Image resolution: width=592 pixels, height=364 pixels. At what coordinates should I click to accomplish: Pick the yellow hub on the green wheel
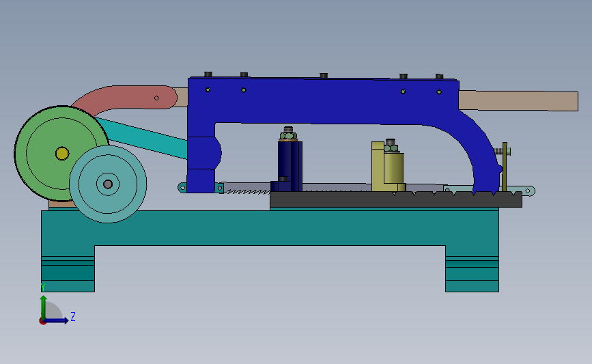point(62,154)
